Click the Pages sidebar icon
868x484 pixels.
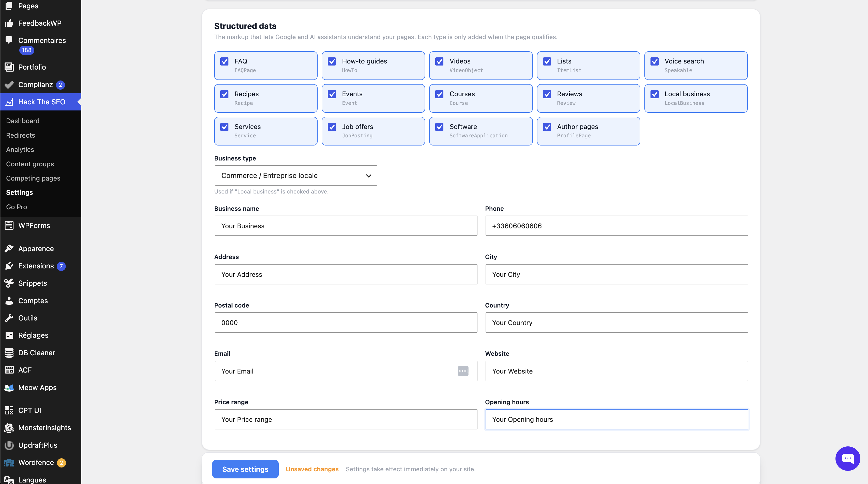(x=9, y=6)
